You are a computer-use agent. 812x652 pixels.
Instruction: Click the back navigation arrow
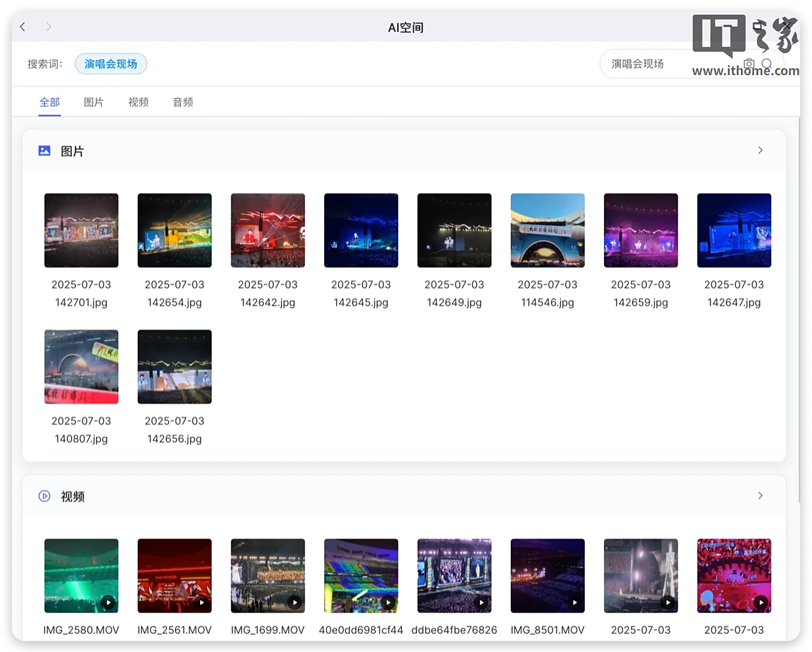[23, 27]
